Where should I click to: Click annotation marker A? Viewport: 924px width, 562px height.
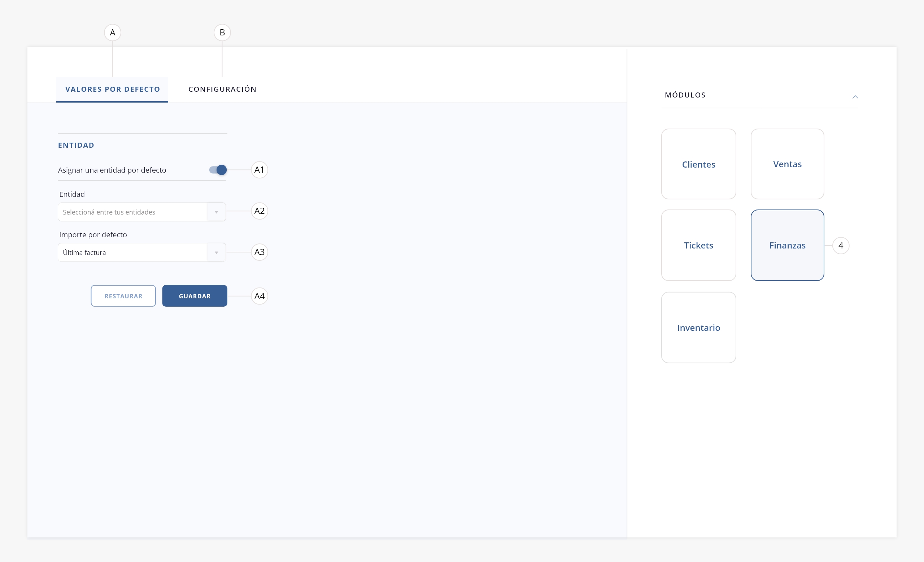point(113,33)
